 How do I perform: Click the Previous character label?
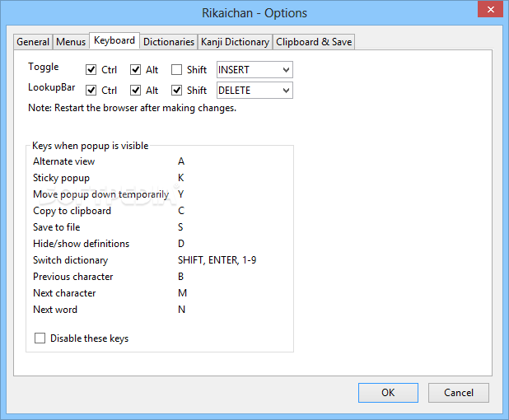(73, 277)
